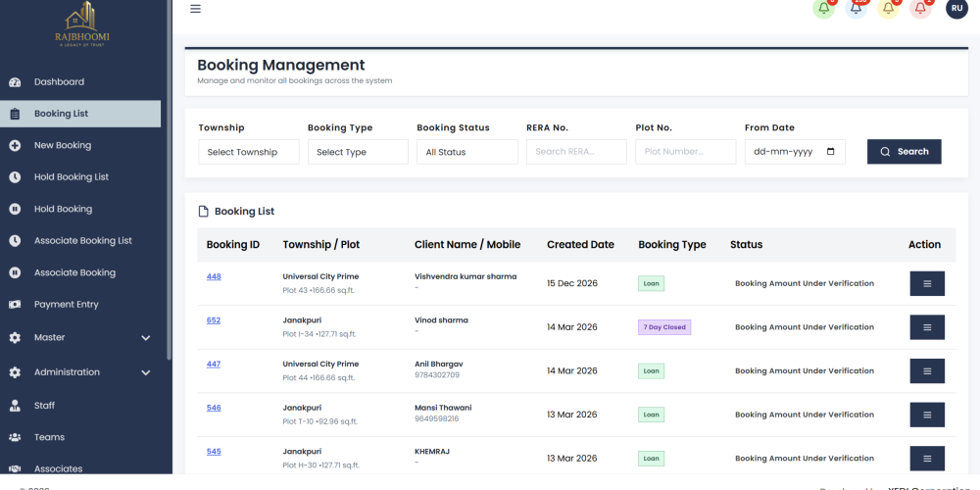Open booking ID 652 link

[214, 320]
